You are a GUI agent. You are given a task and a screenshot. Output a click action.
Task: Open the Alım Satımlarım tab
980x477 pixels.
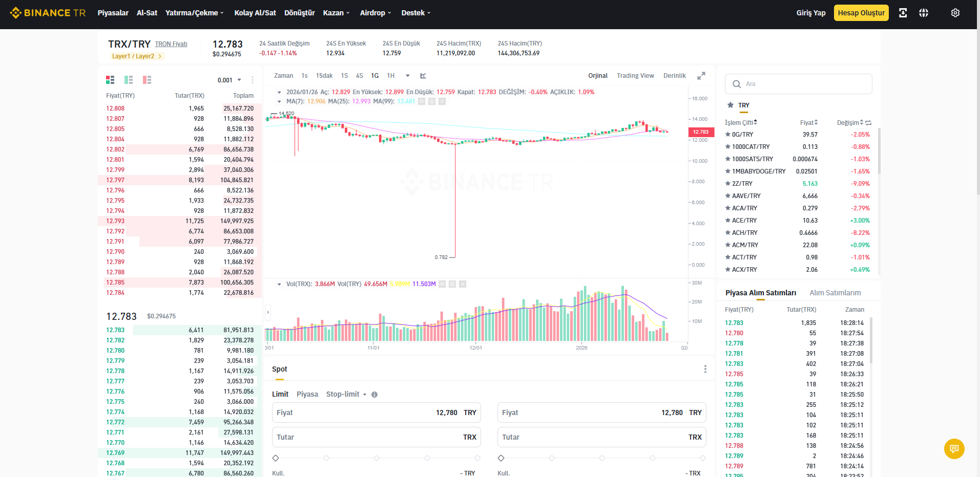coord(835,293)
